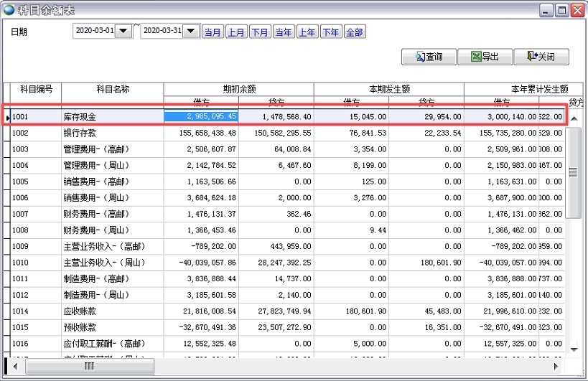Select the 上月 quick date button
Screen dimensions: 588x381
coord(236,32)
